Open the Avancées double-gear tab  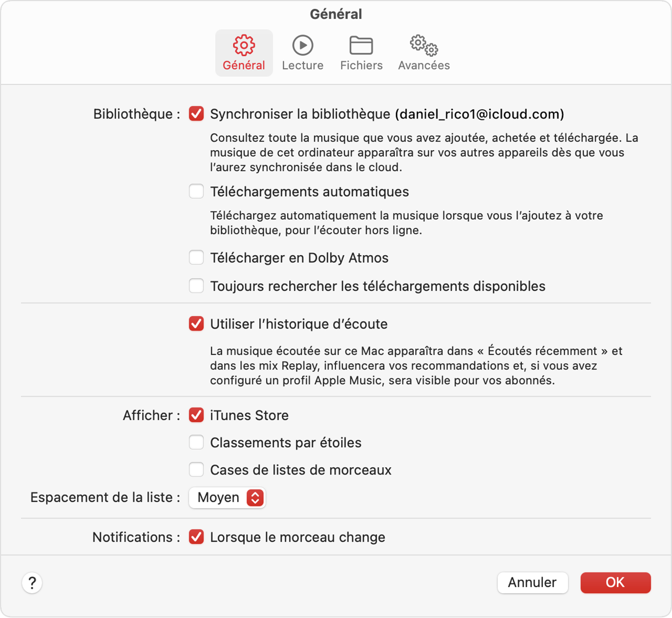[x=424, y=53]
